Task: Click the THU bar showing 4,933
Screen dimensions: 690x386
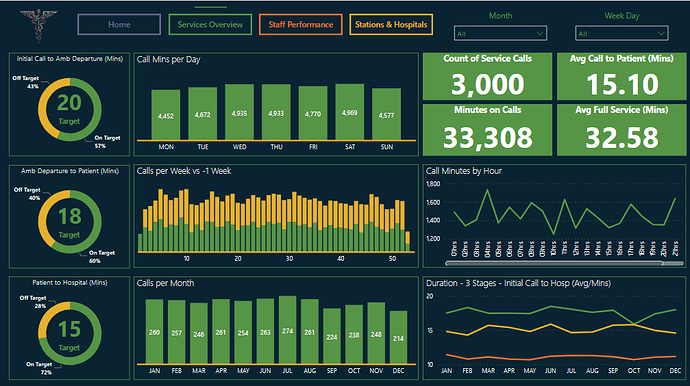Action: 276,112
